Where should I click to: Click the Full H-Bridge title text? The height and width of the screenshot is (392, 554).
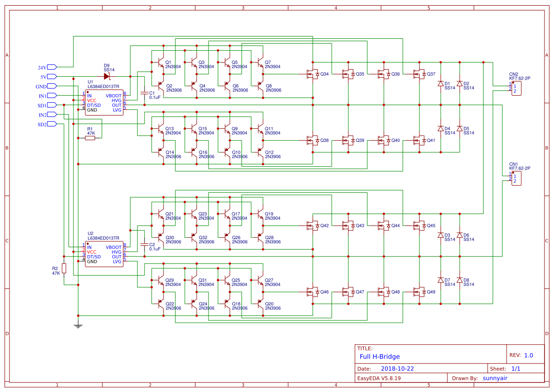[x=379, y=356]
